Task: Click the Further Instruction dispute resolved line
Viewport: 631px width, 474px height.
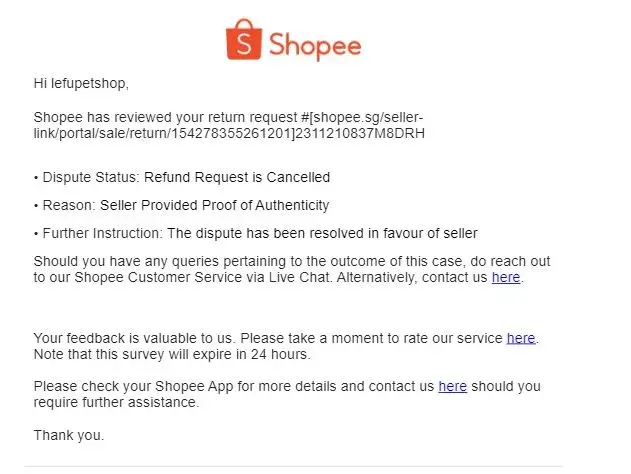Action: [x=255, y=233]
